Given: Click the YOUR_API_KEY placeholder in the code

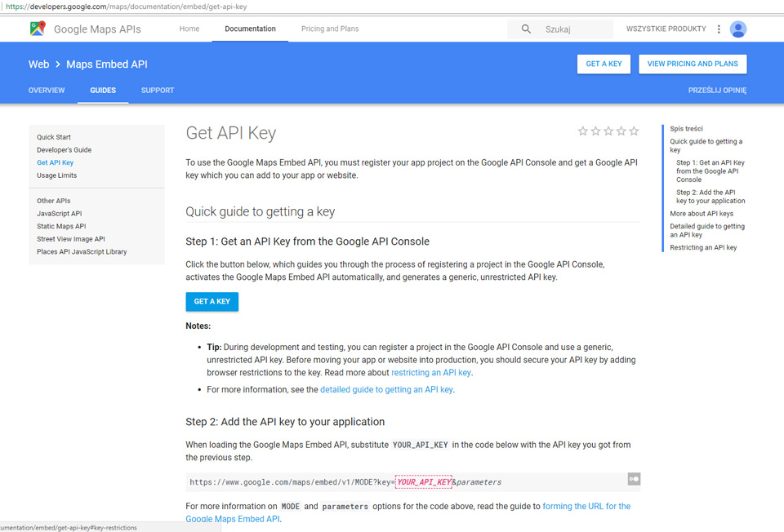Looking at the screenshot, I should (424, 482).
